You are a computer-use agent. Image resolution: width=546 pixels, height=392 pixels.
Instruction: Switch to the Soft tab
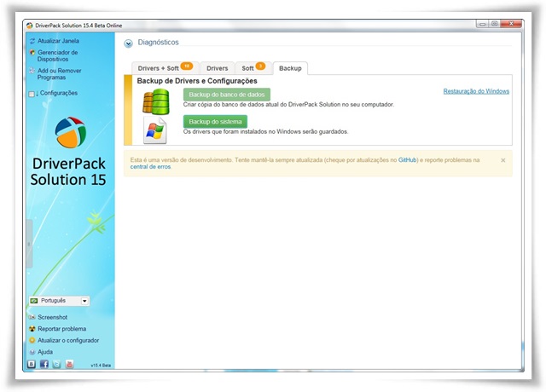pyautogui.click(x=253, y=68)
